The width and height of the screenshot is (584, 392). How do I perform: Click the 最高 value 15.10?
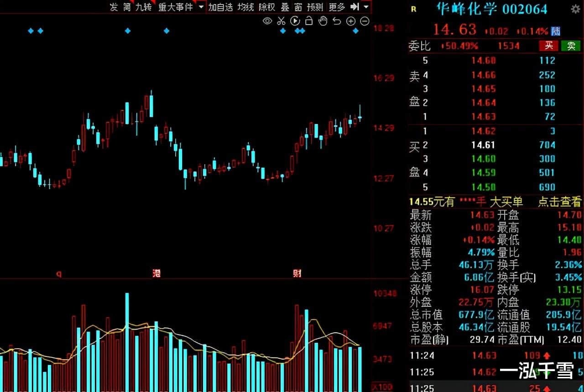pos(569,227)
